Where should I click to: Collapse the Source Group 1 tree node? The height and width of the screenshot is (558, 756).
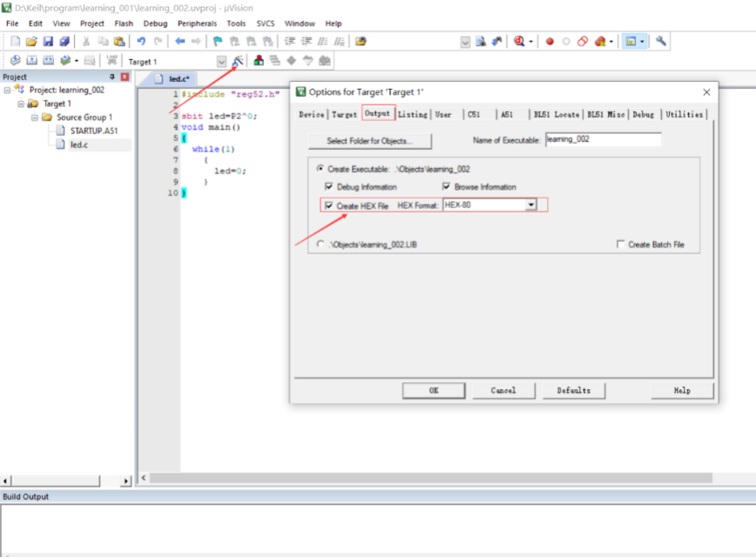[x=34, y=118]
